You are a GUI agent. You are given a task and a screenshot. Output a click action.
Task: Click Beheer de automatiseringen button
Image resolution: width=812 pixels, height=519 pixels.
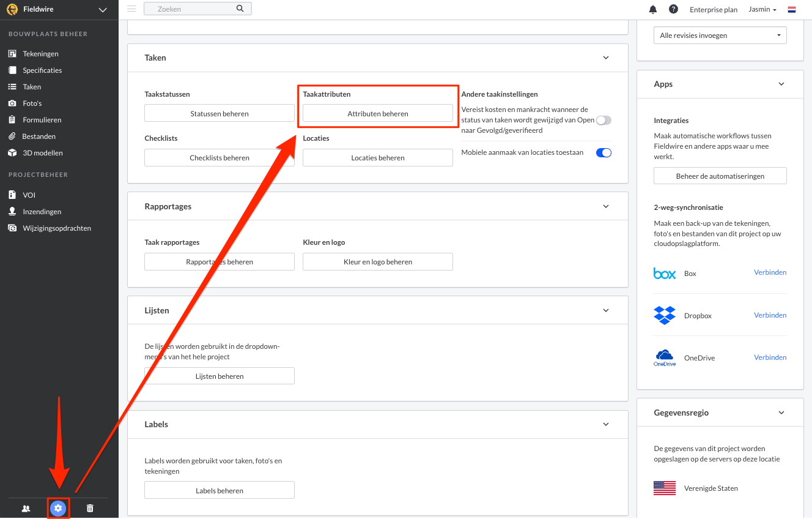[x=720, y=176]
